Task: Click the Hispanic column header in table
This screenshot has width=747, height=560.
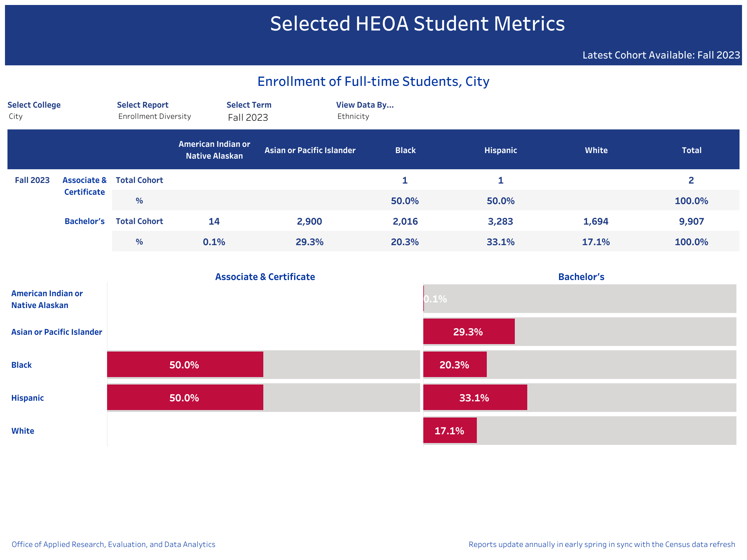Action: [x=500, y=150]
